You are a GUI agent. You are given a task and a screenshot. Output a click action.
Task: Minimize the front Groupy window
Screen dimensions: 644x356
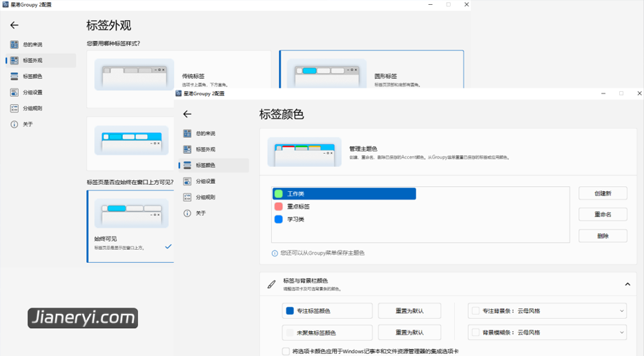603,94
